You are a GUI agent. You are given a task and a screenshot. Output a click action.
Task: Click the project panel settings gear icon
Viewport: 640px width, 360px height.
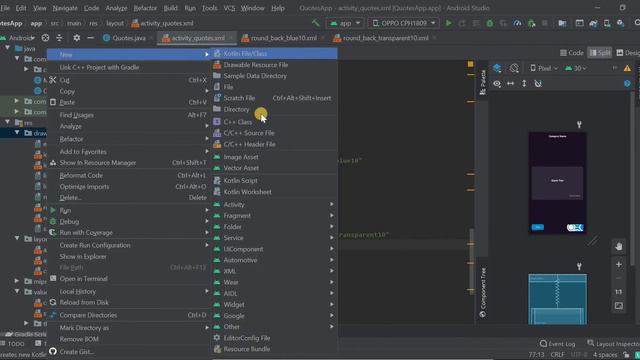(76, 38)
